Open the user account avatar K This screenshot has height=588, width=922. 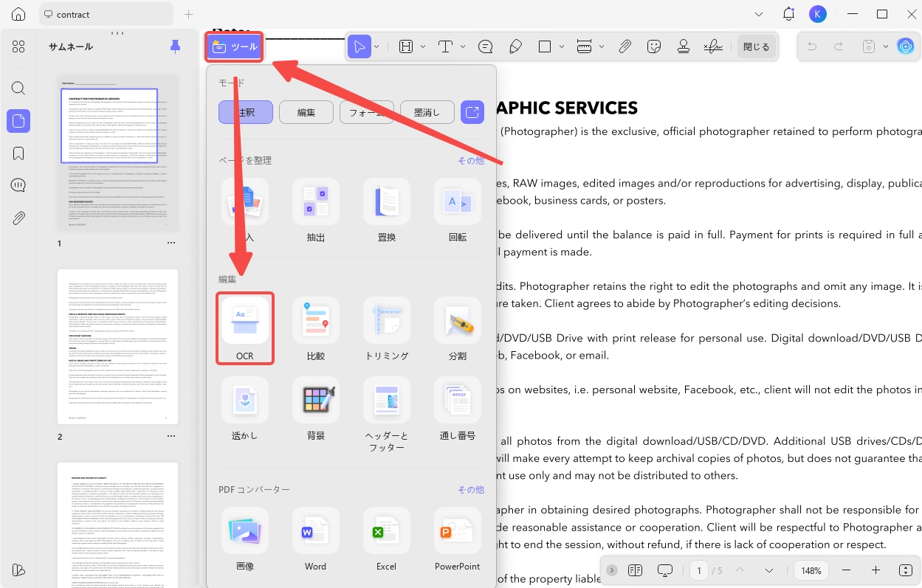(817, 14)
